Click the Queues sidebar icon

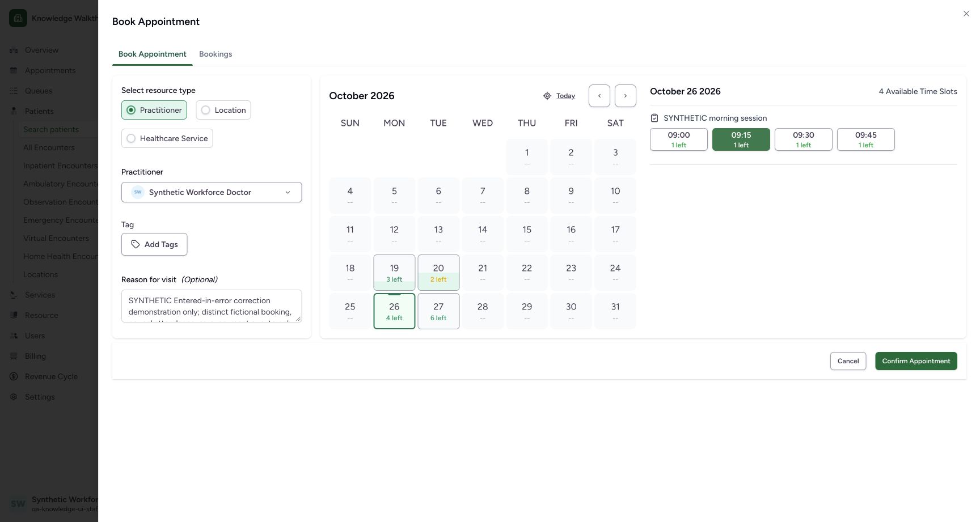[x=14, y=91]
